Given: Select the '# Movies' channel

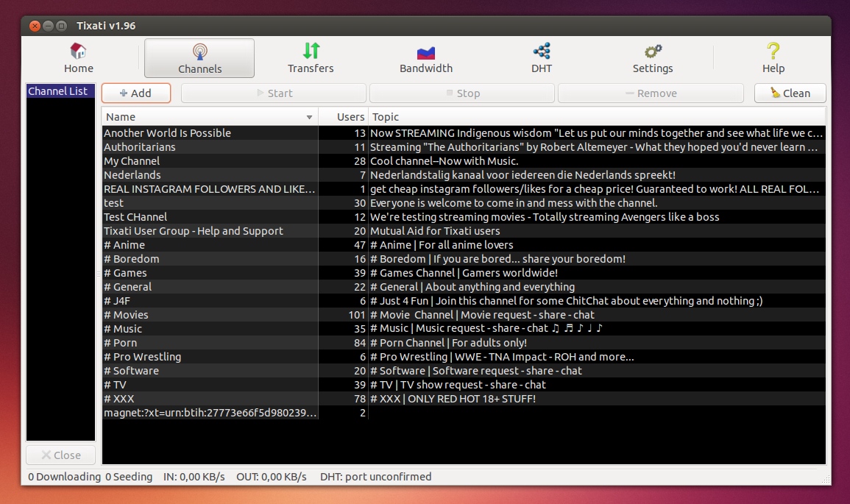Looking at the screenshot, I should 464,315.
